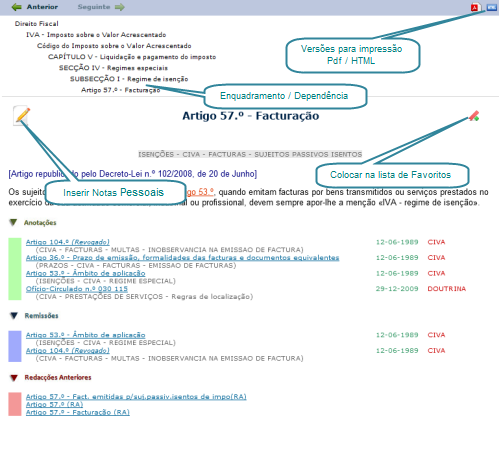Open Artigo 53.º link under Remissões

[x=85, y=335]
